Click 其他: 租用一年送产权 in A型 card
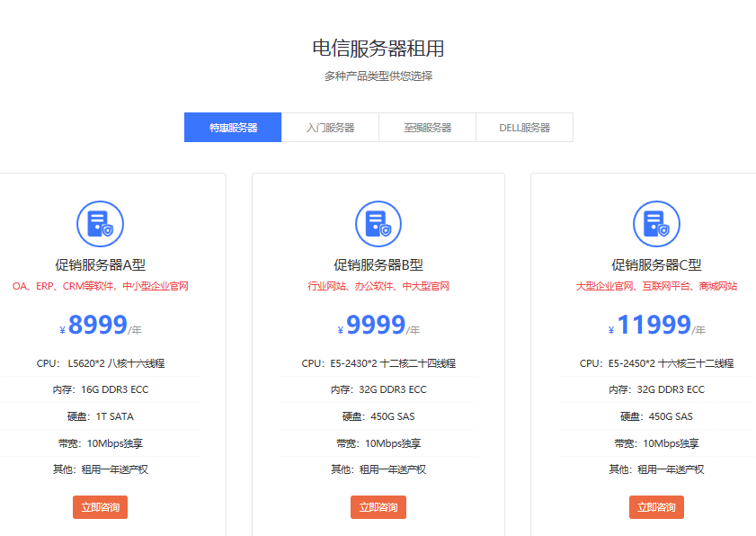This screenshot has height=536, width=756. [101, 469]
